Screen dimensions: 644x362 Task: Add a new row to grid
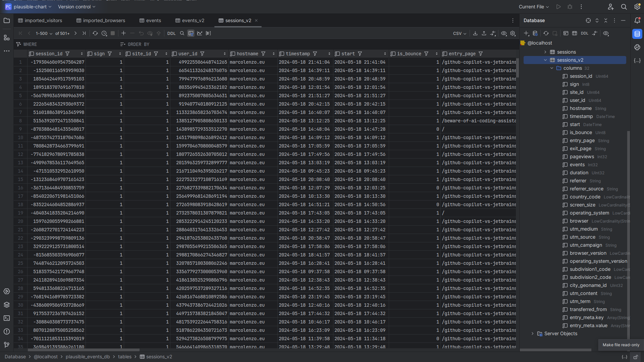(x=123, y=34)
